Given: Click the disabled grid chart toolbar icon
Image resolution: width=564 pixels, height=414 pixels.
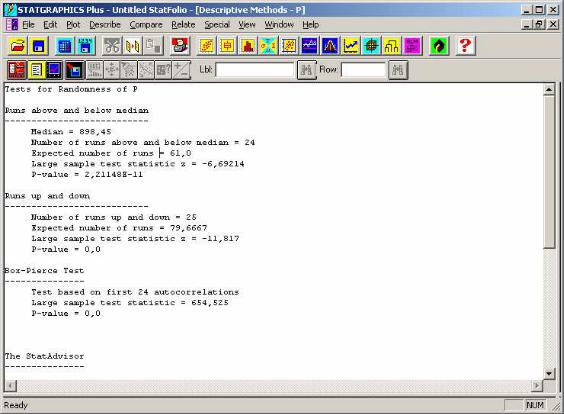Looking at the screenshot, I should (95, 70).
